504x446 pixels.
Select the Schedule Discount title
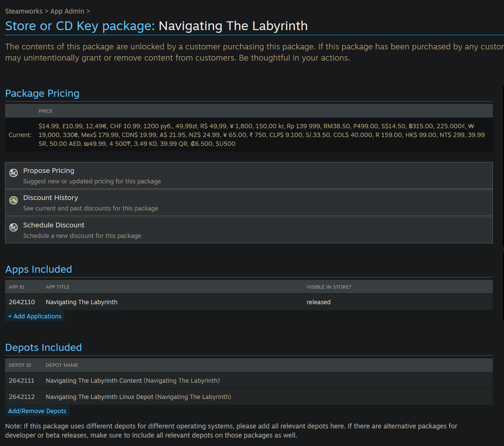click(54, 225)
